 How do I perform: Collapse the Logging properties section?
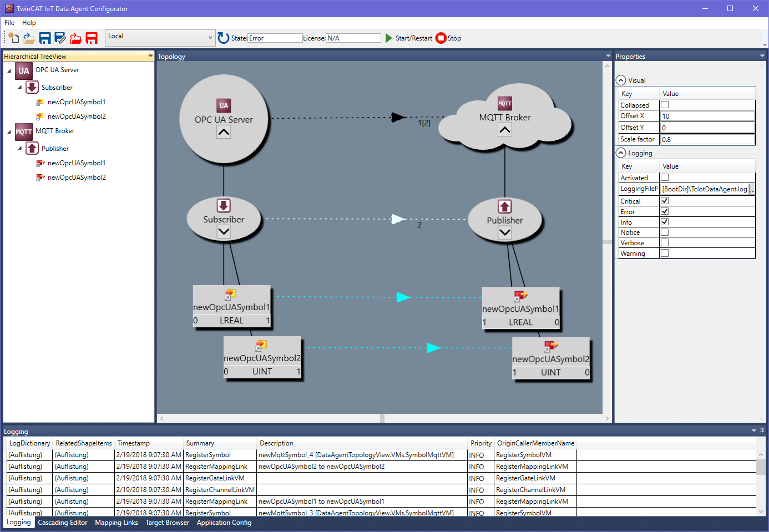point(621,153)
